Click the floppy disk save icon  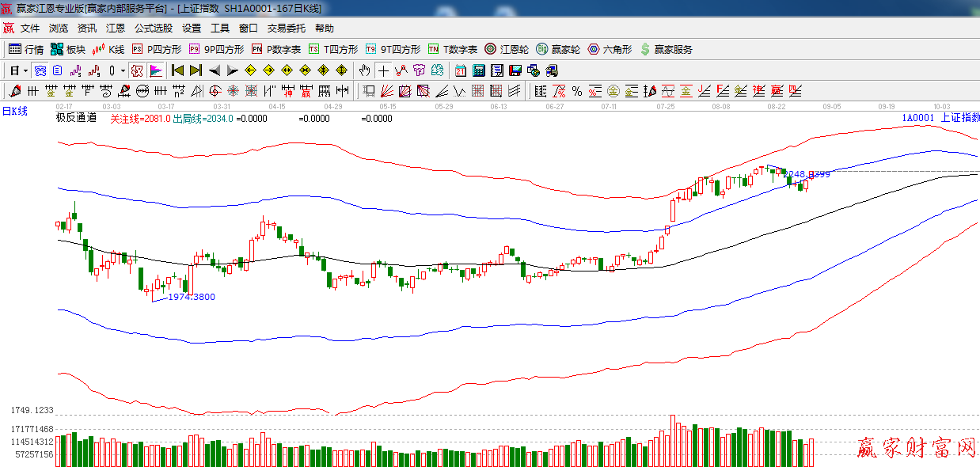tap(515, 70)
